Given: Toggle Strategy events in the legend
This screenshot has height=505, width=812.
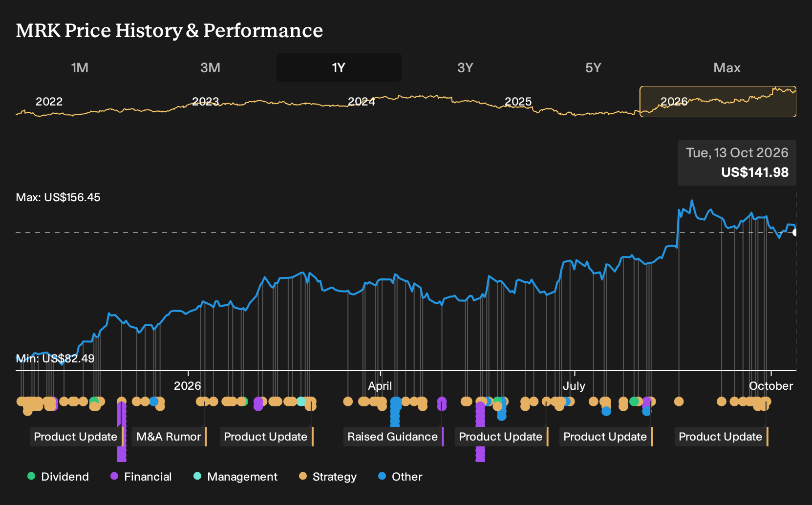Looking at the screenshot, I should (328, 476).
